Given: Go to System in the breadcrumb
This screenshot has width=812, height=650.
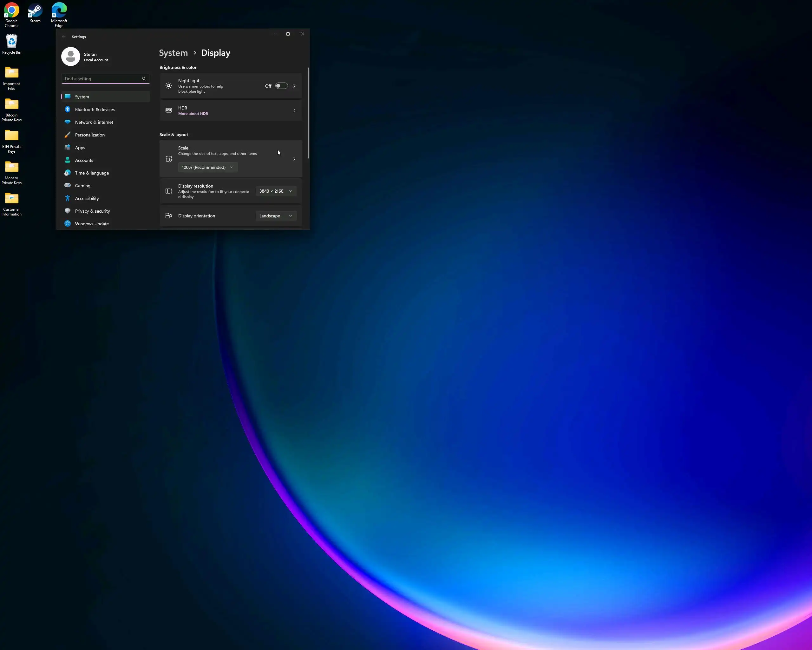Looking at the screenshot, I should tap(173, 53).
